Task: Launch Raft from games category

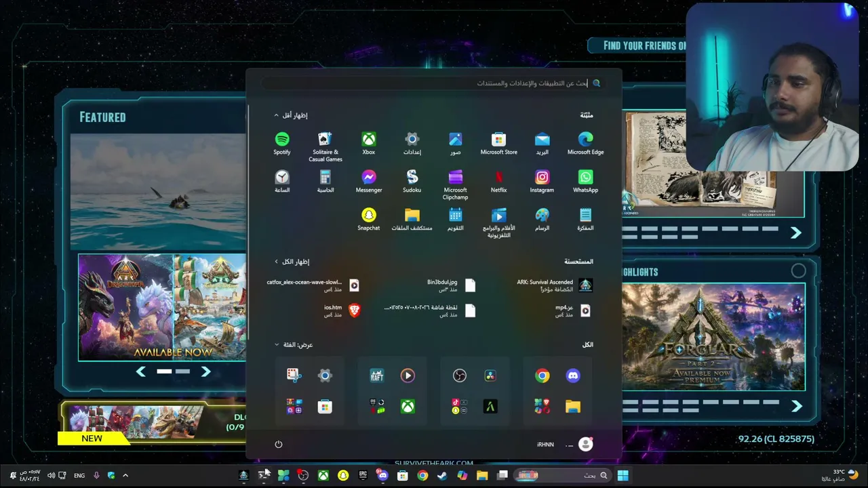Action: 376,375
